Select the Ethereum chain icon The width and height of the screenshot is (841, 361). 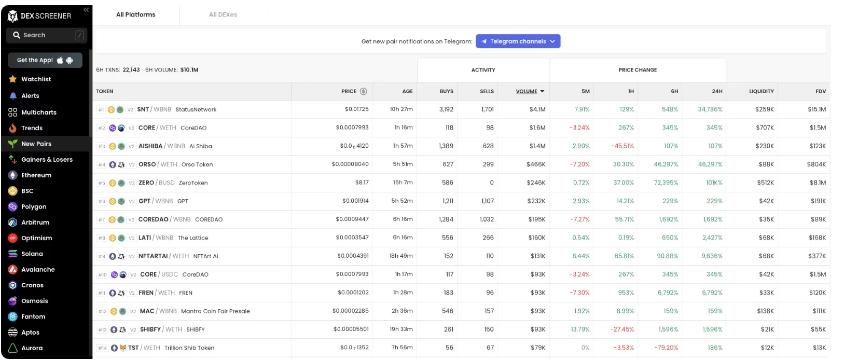(13, 175)
